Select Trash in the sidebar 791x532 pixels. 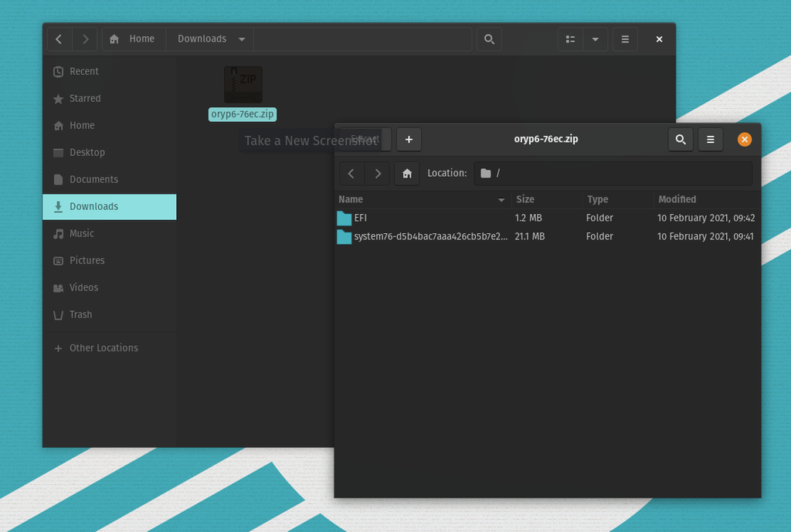coord(80,315)
